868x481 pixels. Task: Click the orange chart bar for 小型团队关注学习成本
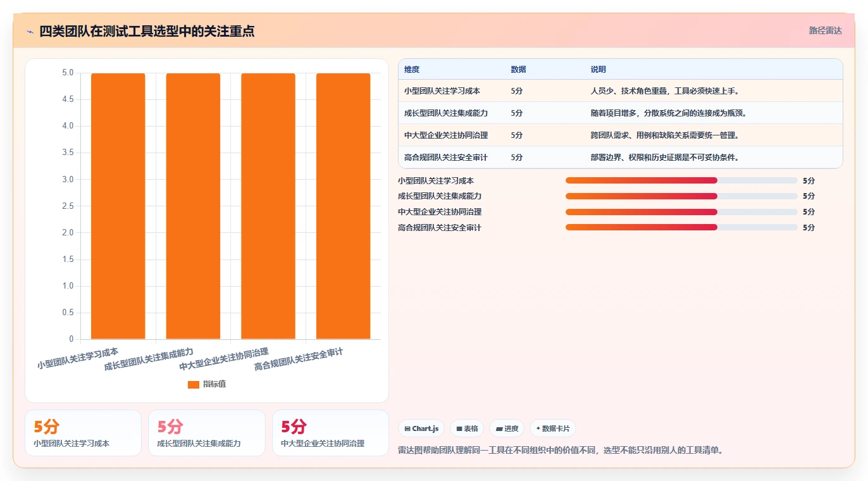(118, 206)
